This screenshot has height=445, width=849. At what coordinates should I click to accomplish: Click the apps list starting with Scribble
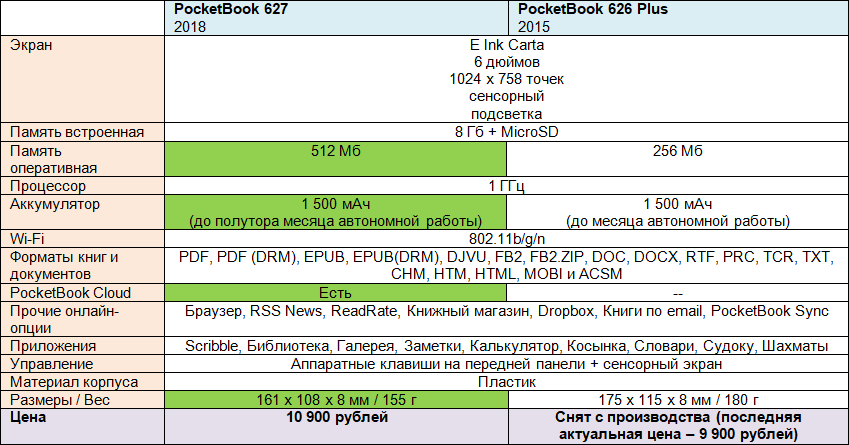pyautogui.click(x=506, y=346)
